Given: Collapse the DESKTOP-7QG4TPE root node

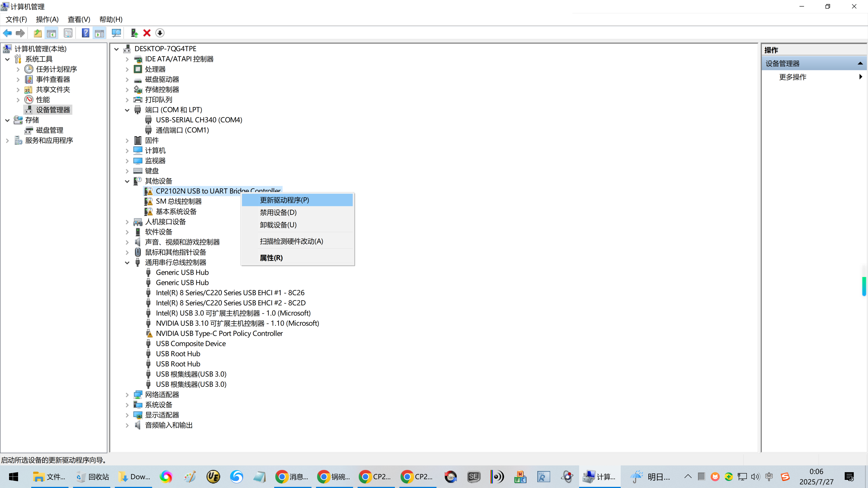Looking at the screenshot, I should pos(116,49).
